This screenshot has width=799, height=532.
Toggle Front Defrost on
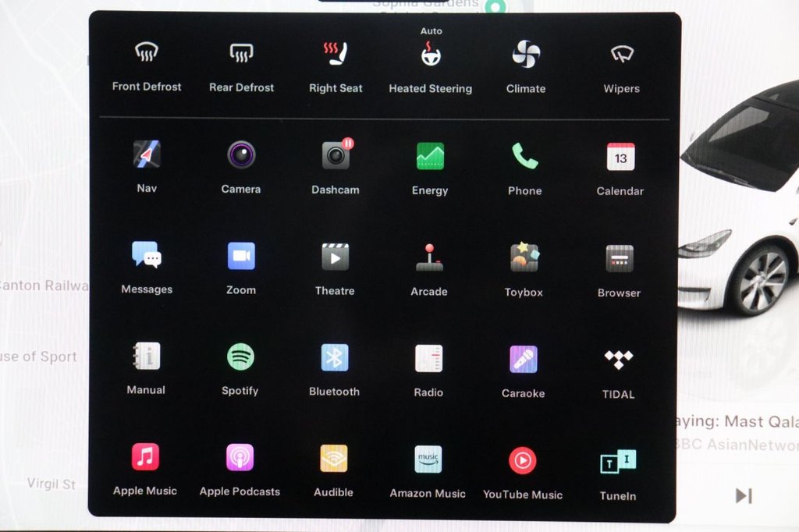click(x=147, y=53)
